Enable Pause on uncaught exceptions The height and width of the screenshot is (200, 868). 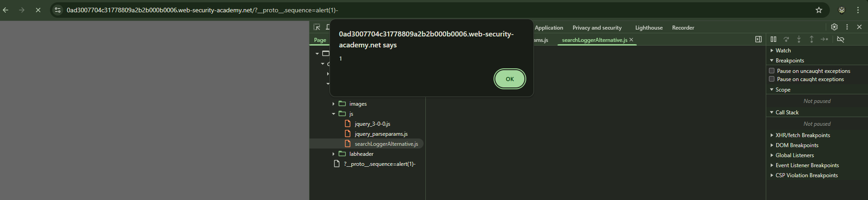click(772, 71)
